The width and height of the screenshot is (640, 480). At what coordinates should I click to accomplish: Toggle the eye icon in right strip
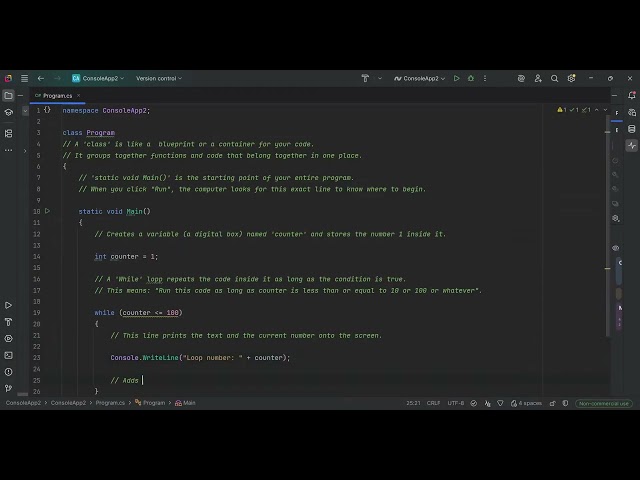point(616,248)
